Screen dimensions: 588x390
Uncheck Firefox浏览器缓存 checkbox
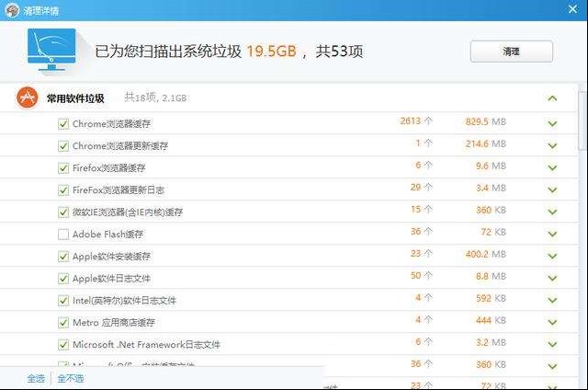click(63, 168)
